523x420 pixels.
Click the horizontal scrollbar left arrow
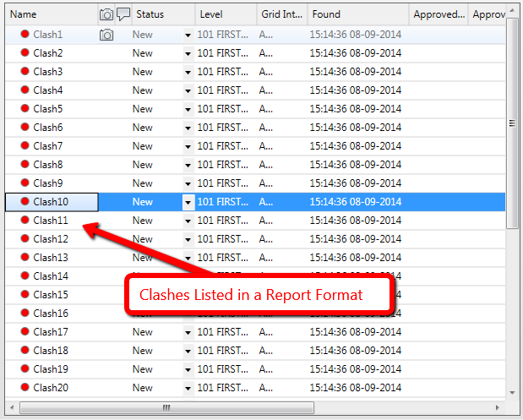click(12, 407)
